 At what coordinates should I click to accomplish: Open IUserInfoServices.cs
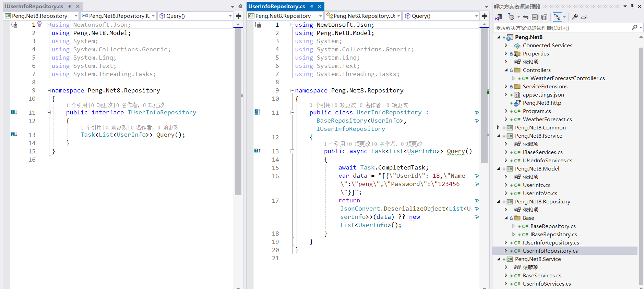(547, 160)
